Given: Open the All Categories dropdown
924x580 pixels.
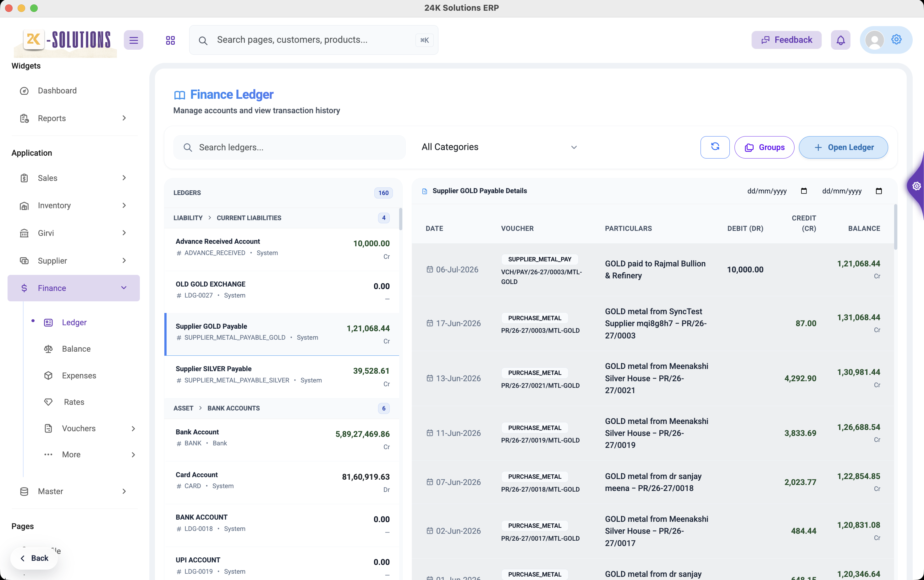Looking at the screenshot, I should tap(499, 147).
